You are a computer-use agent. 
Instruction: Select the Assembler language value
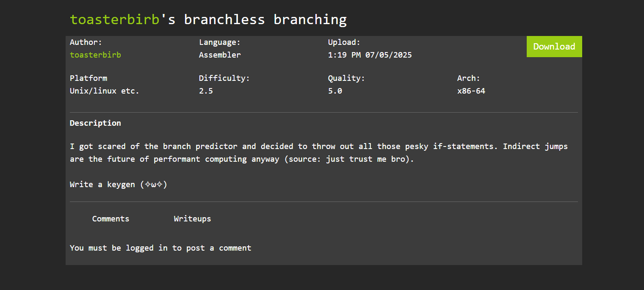point(220,55)
